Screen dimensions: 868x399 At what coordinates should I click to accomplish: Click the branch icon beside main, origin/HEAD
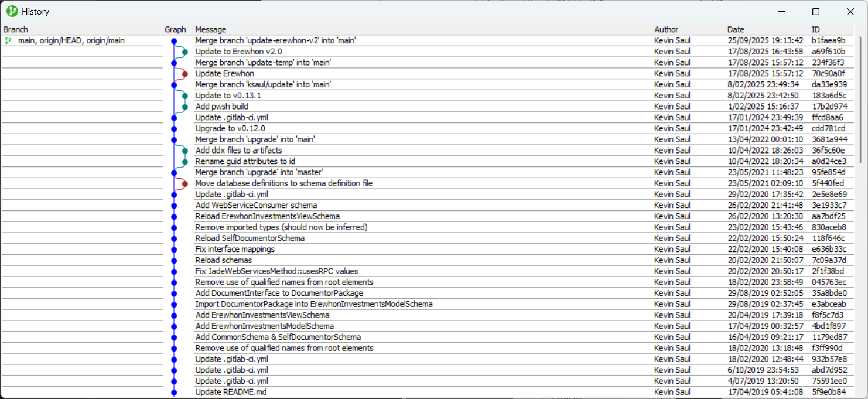tap(8, 41)
